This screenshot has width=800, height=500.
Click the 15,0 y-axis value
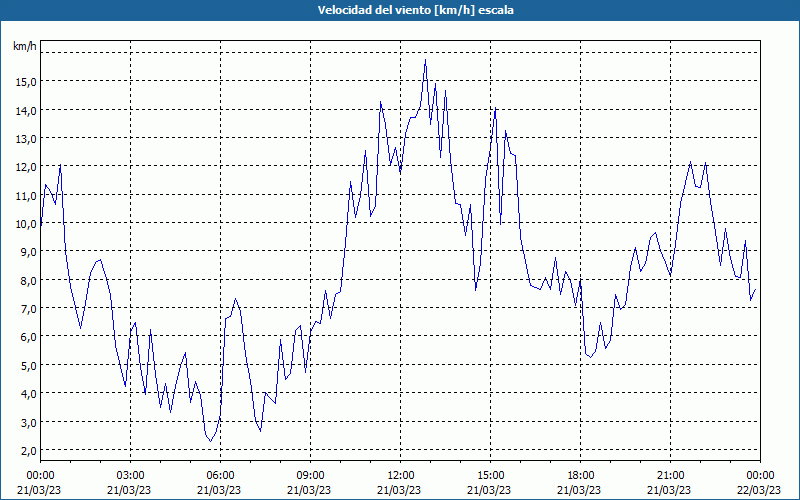point(25,82)
